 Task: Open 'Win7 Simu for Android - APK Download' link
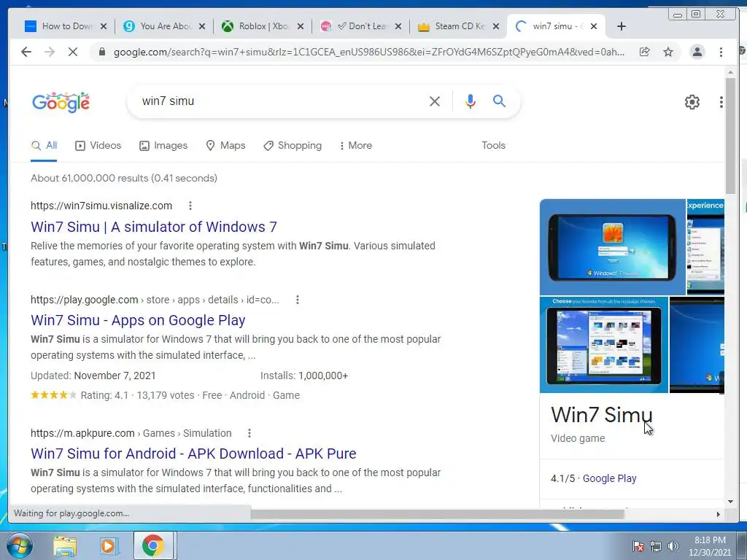(193, 454)
